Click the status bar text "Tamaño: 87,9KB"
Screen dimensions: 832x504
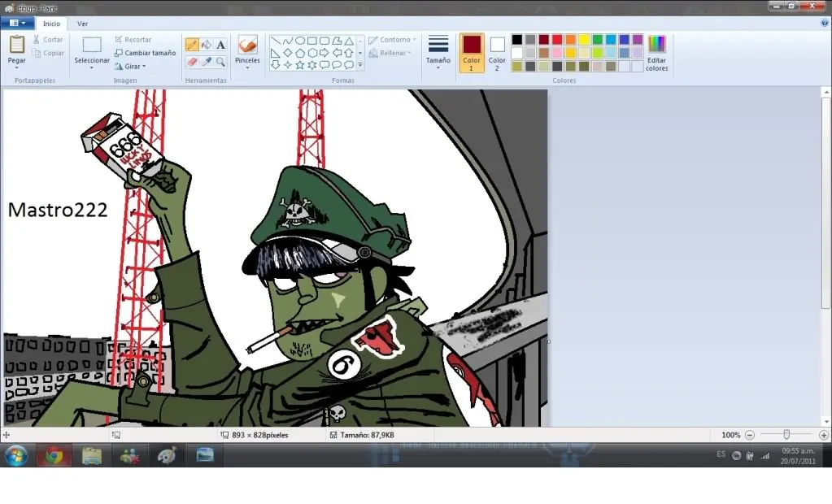[367, 435]
